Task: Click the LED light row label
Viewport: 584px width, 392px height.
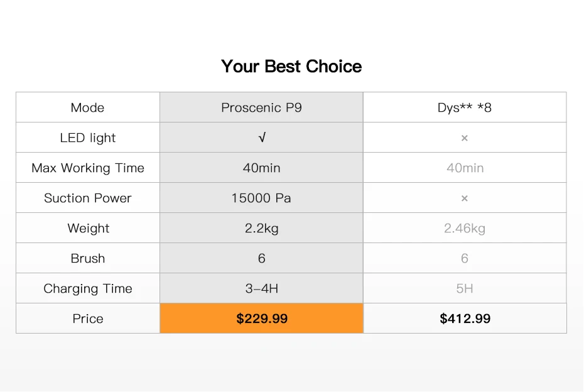Action: [x=87, y=138]
